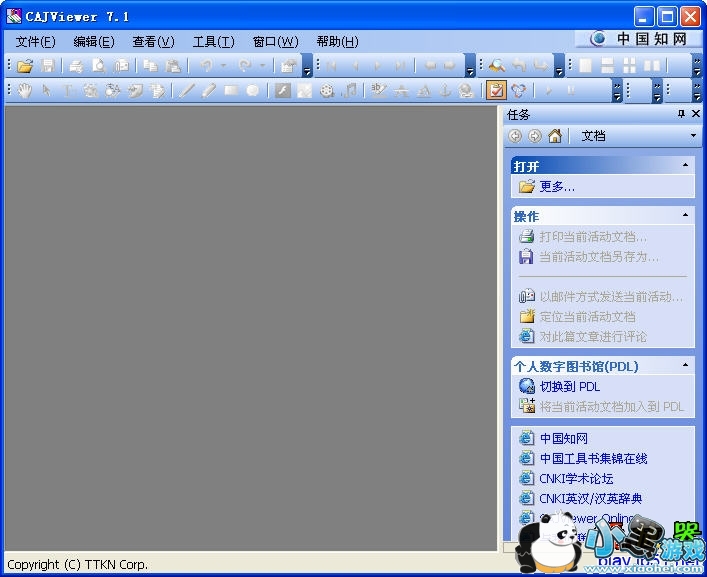Collapse the 个人数字图书馆(PDL) section

pos(685,365)
